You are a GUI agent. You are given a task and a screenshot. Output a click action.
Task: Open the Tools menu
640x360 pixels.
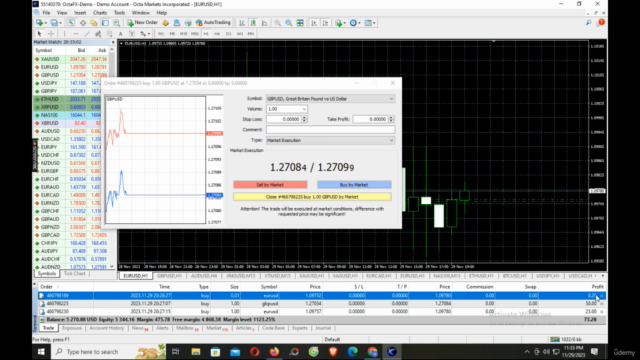click(x=119, y=13)
